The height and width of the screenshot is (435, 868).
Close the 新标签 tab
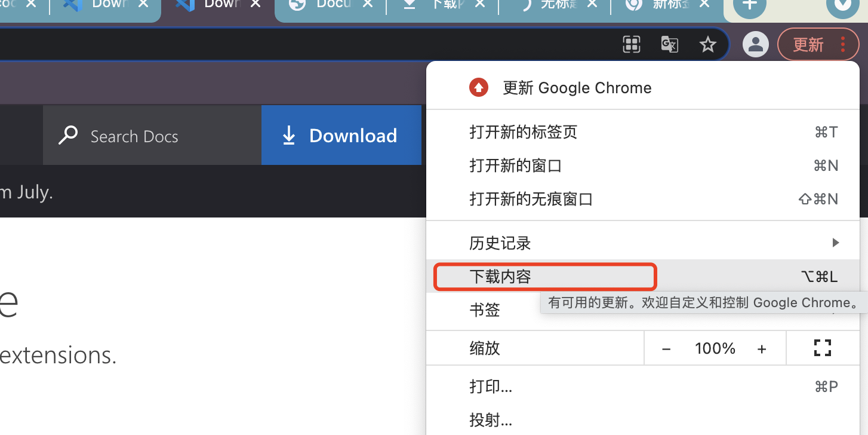click(x=704, y=4)
